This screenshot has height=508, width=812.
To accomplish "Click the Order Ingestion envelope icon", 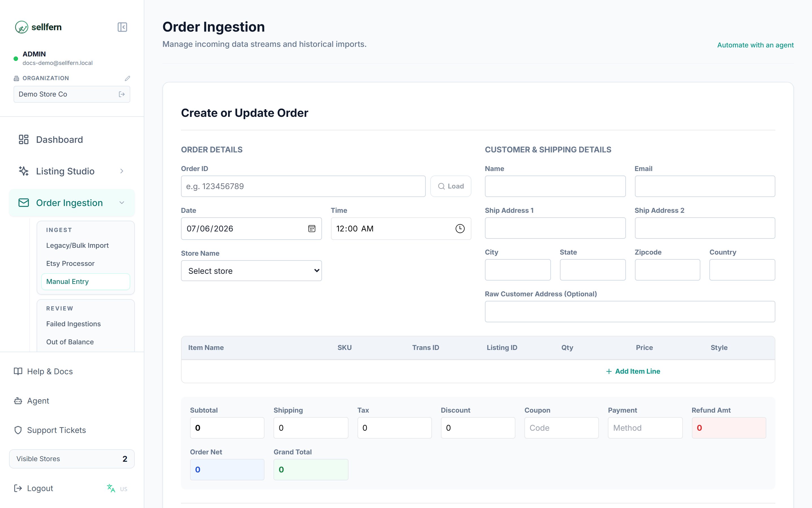I will (23, 203).
